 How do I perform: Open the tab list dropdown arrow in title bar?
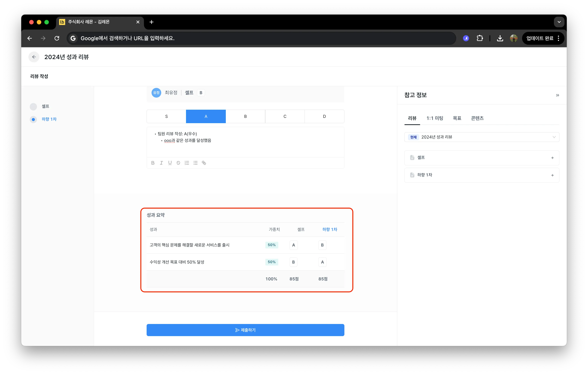(559, 22)
